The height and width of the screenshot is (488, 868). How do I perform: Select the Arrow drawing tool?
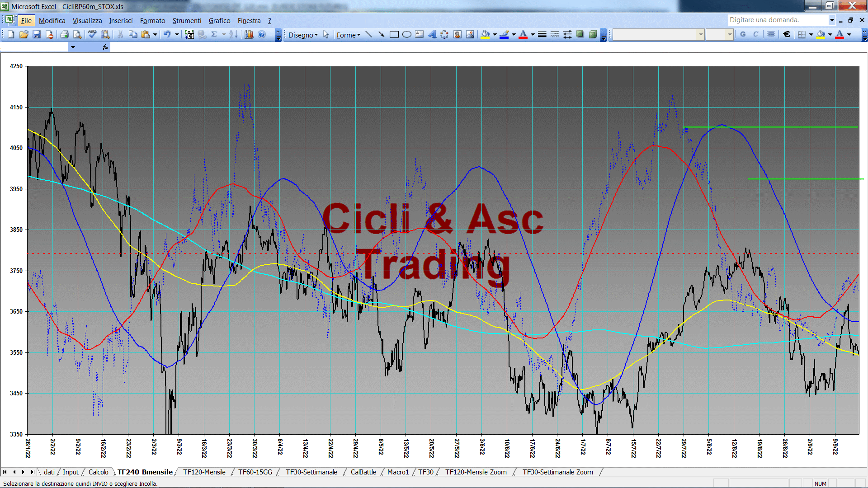(x=382, y=34)
